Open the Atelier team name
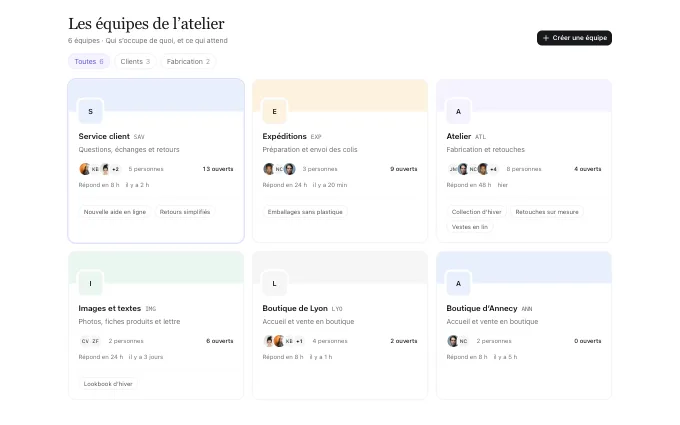 tap(459, 136)
